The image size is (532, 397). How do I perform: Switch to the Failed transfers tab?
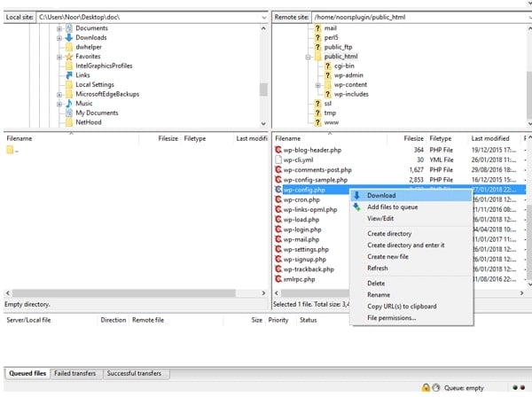(75, 373)
